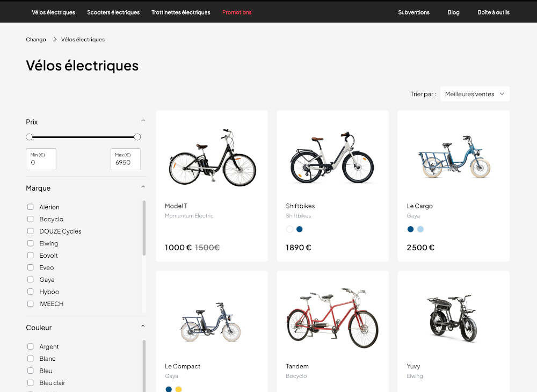Click the Couleur list scrollbar
This screenshot has width=537, height=392.
click(x=144, y=366)
